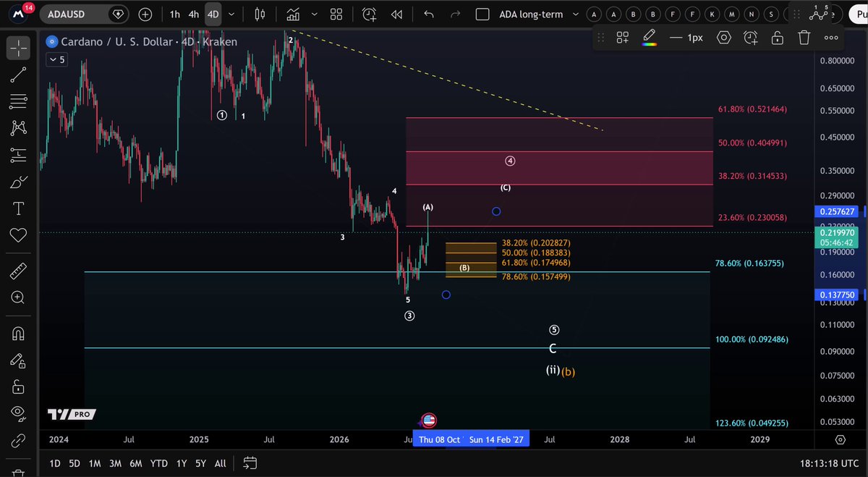Expand the collapsed indicators legend showing 5

57,60
